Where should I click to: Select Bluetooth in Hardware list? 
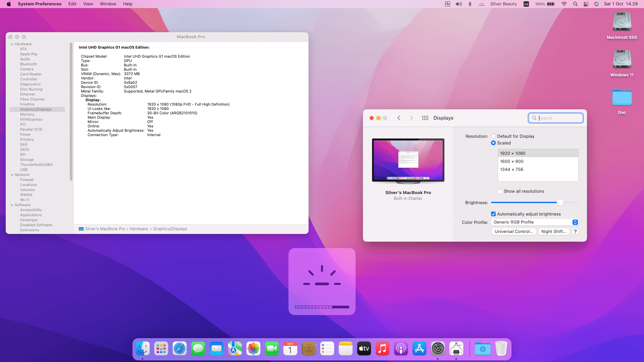(29, 64)
